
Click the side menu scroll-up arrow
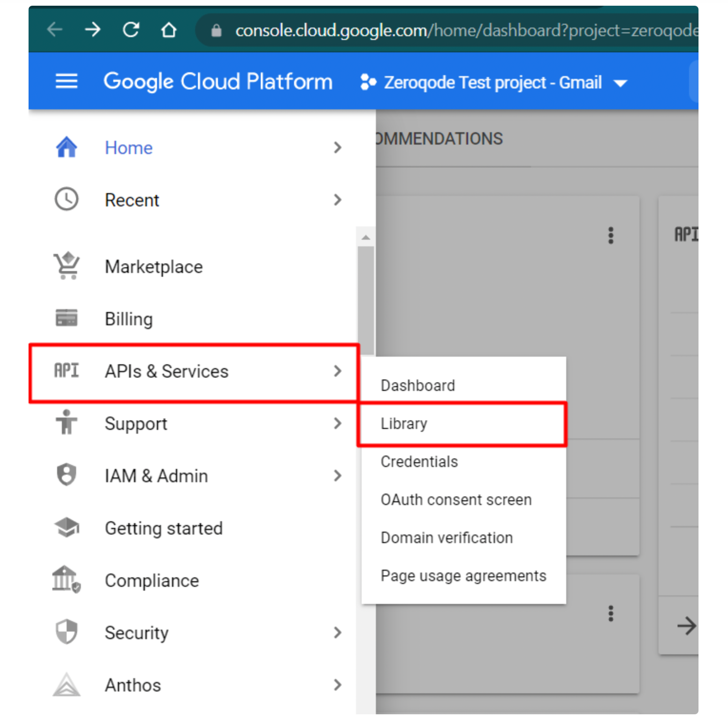pos(366,237)
